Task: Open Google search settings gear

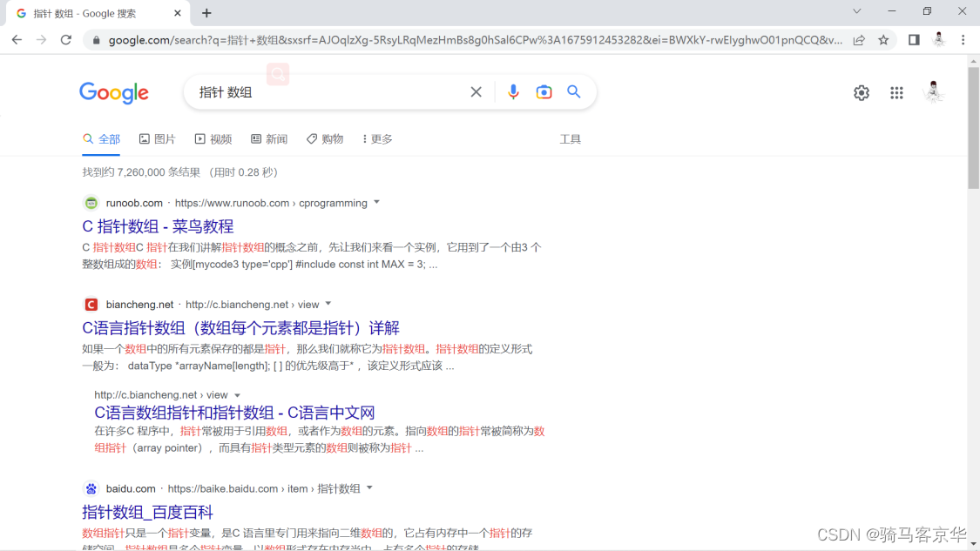Action: (862, 92)
